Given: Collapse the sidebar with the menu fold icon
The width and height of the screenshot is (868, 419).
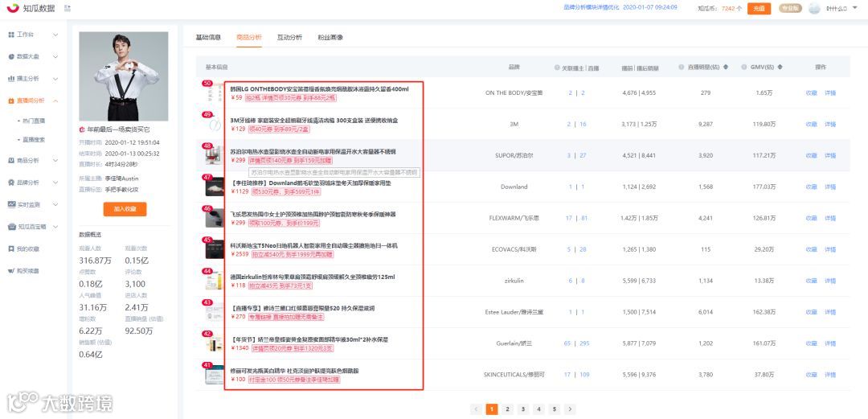Looking at the screenshot, I should [x=68, y=8].
